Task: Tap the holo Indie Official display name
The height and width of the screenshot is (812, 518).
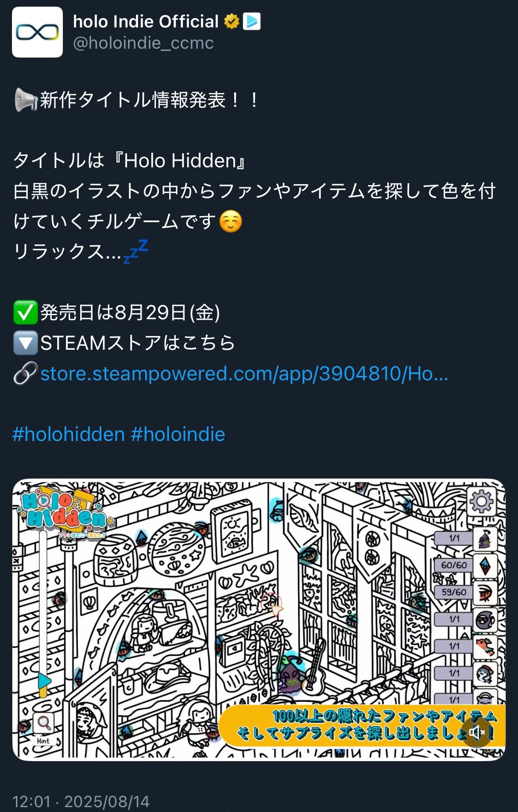Action: 146,21
